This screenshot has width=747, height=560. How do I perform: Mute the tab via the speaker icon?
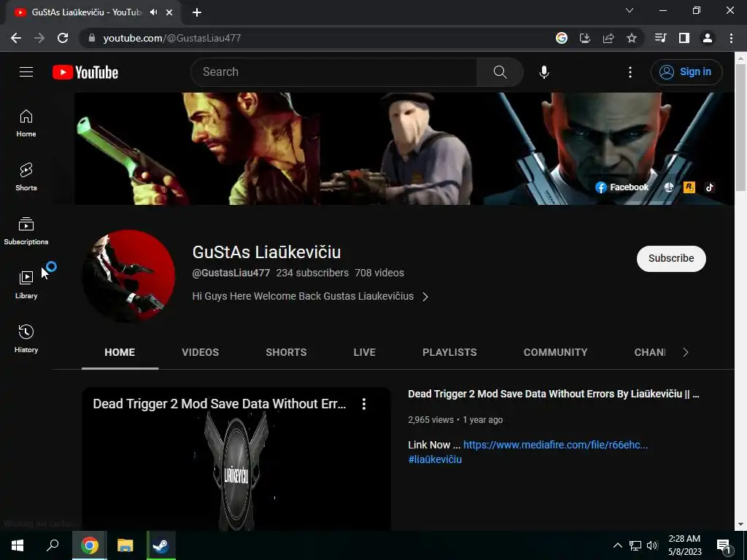(154, 12)
